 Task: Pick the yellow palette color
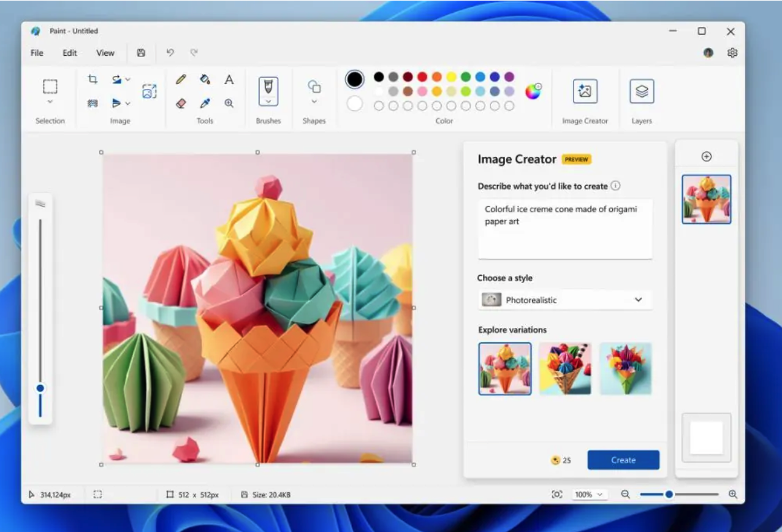[452, 77]
